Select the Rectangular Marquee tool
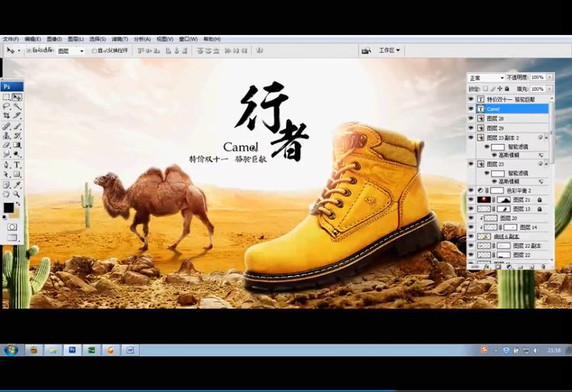 click(x=7, y=98)
